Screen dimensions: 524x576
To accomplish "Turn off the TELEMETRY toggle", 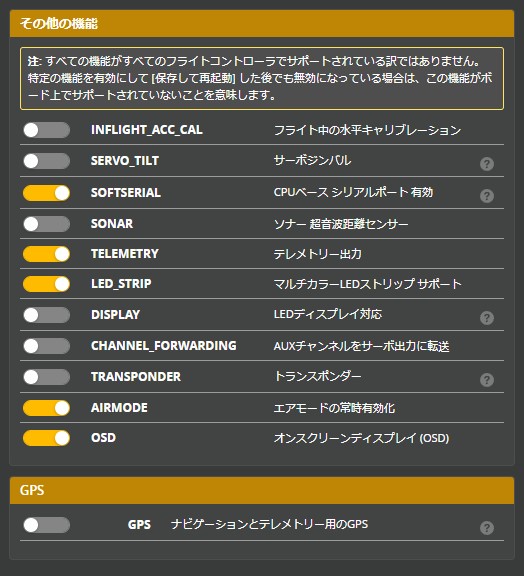I will pyautogui.click(x=46, y=254).
